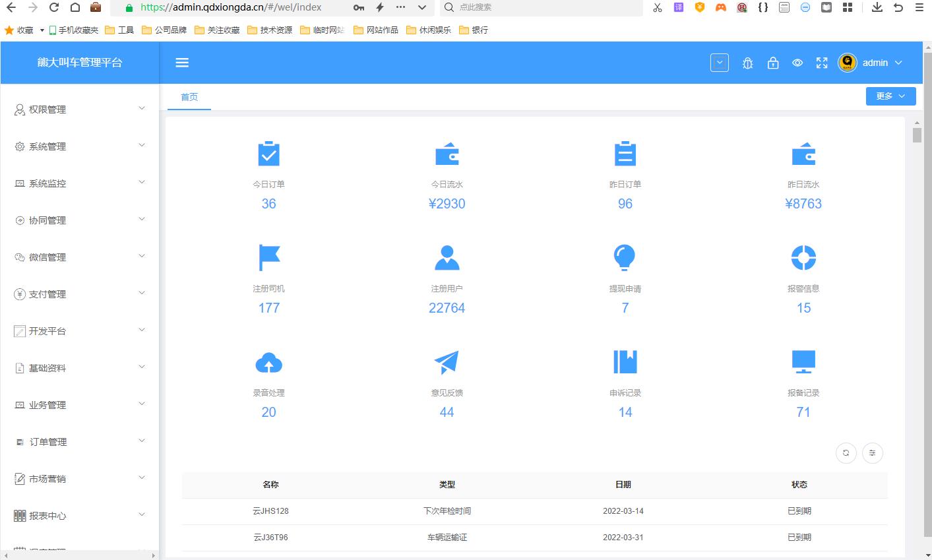Image resolution: width=932 pixels, height=560 pixels.
Task: Click the bug debug icon in header
Action: click(x=747, y=63)
